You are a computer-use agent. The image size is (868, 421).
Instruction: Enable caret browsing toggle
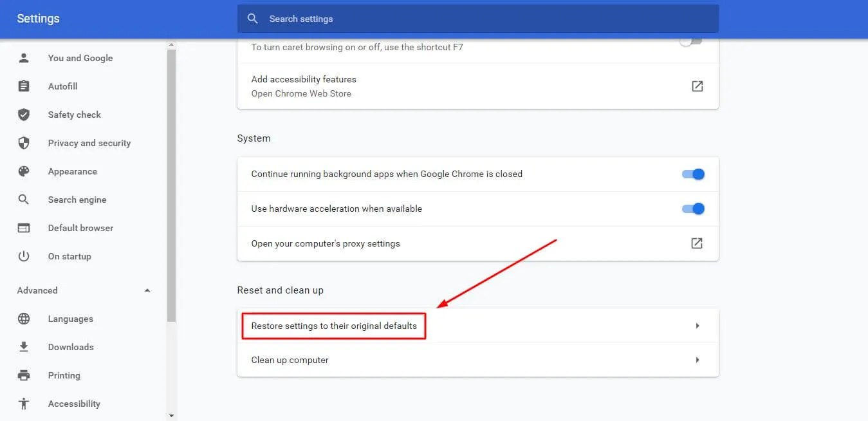pyautogui.click(x=690, y=39)
